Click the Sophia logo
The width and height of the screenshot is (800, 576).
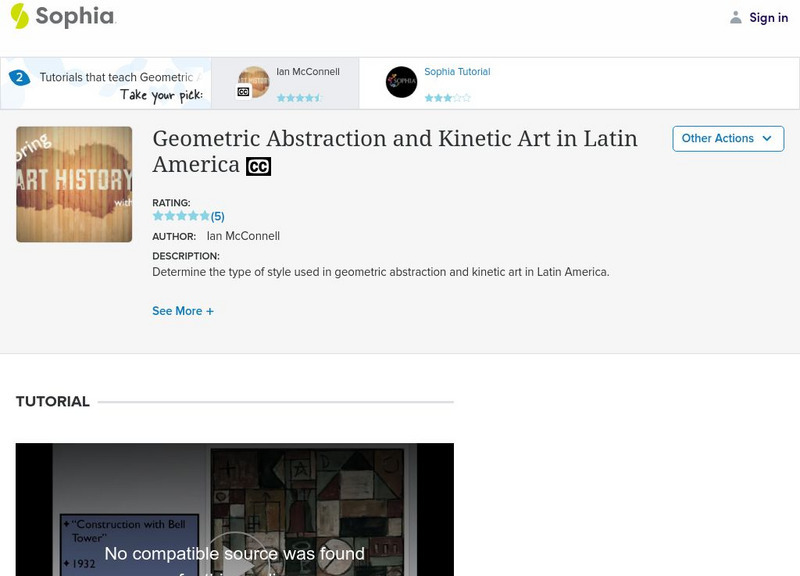tap(62, 17)
